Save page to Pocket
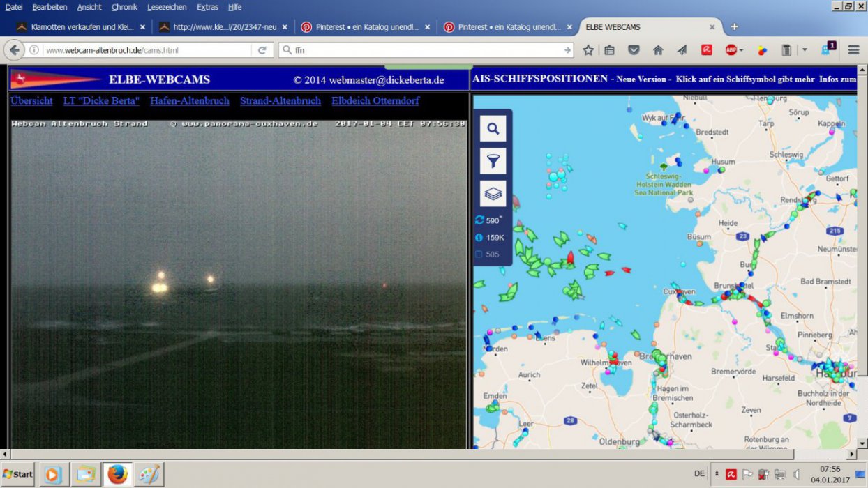Screen dimensions: 868x488 (x=634, y=50)
